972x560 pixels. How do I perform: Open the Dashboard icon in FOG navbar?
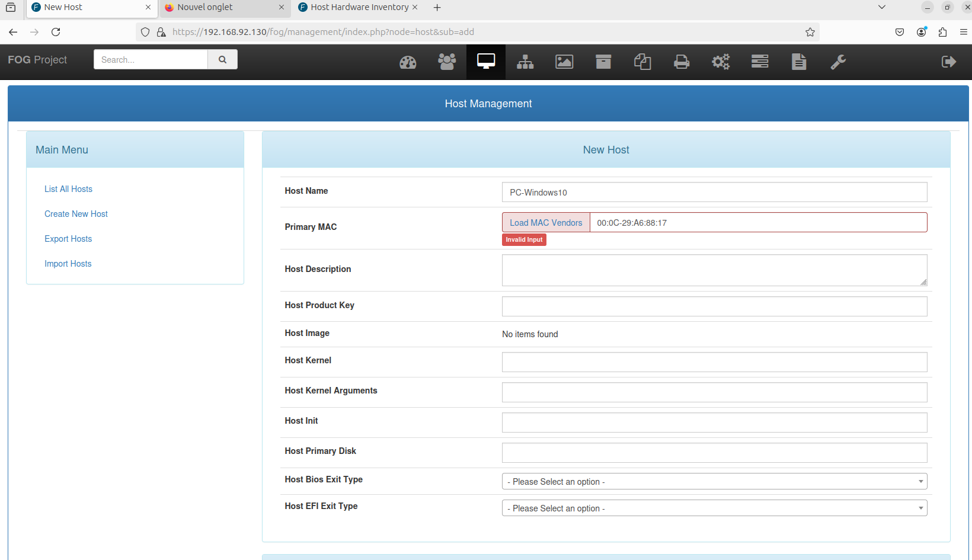click(408, 62)
